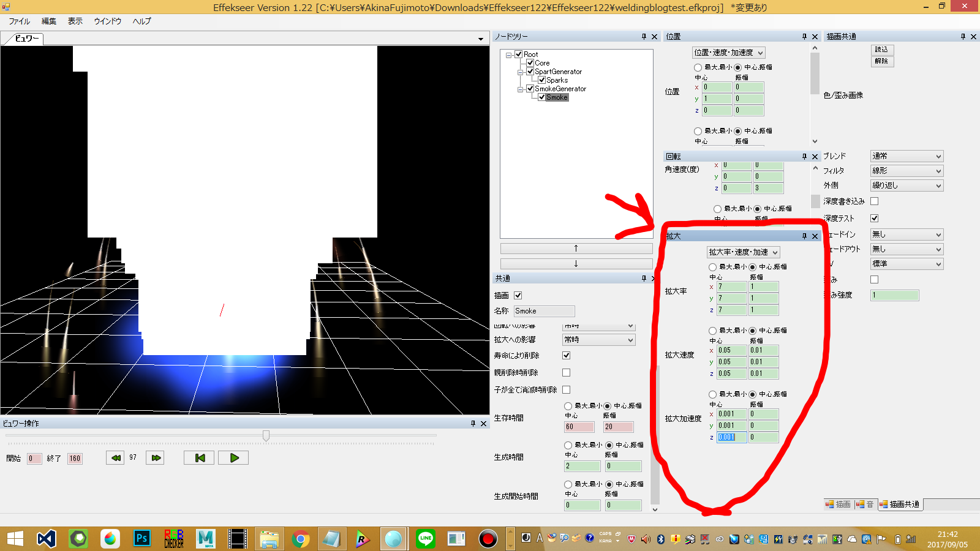This screenshot has height=551, width=980.
Task: Enable 親削除時削除 checkbox
Action: pyautogui.click(x=566, y=372)
